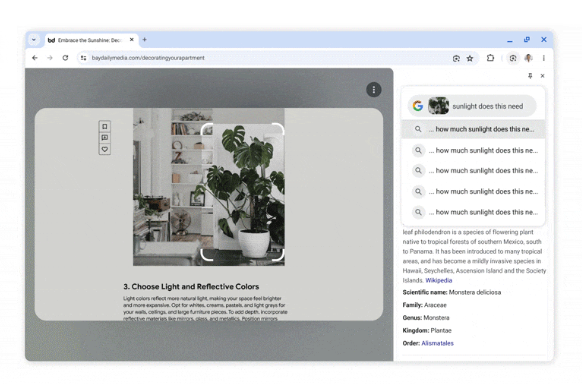Click the comment icon beside the article image
The width and height of the screenshot is (582, 384).
coord(105,138)
